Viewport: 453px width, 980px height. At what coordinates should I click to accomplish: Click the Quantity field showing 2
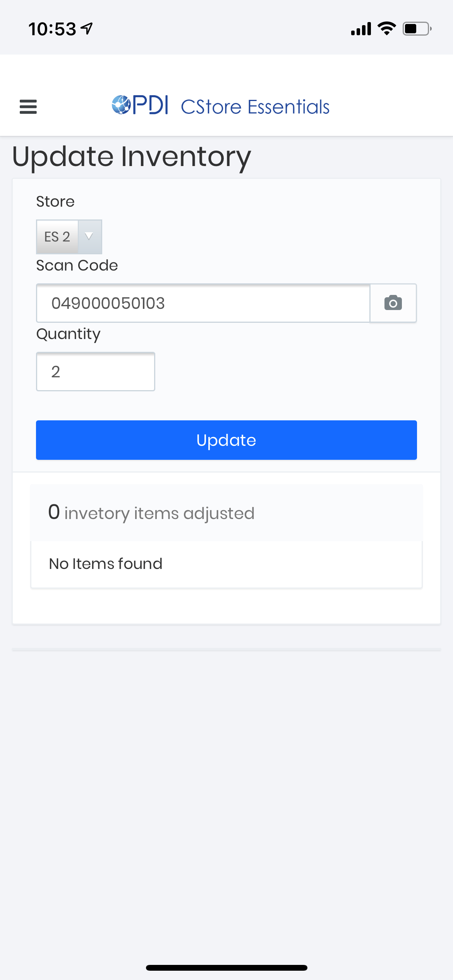coord(95,371)
